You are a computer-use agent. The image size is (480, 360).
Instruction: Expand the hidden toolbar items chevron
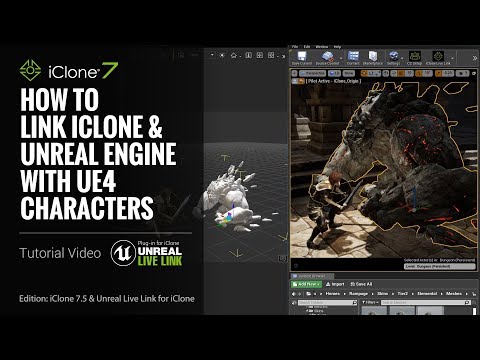[475, 58]
